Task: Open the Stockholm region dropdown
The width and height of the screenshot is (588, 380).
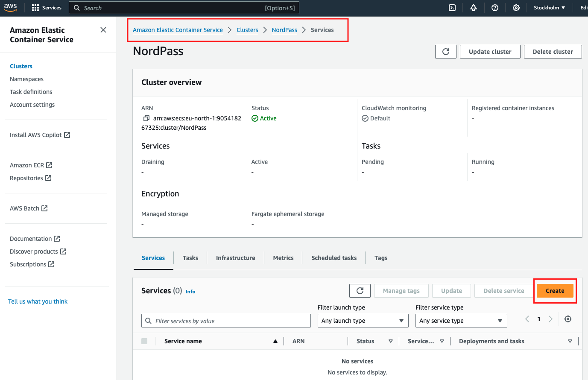Action: 550,8
